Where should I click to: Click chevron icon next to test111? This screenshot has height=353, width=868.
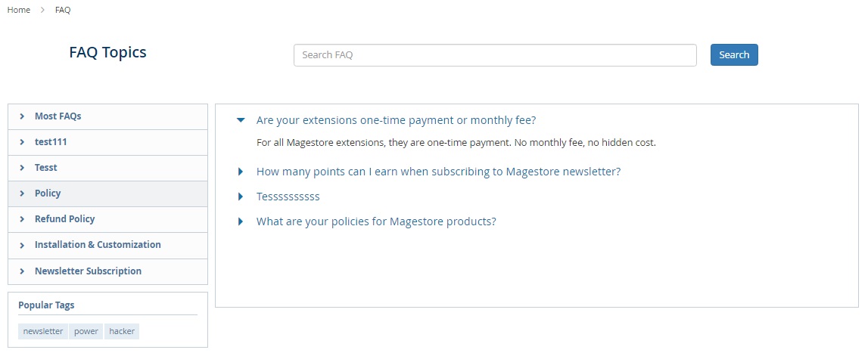[23, 142]
